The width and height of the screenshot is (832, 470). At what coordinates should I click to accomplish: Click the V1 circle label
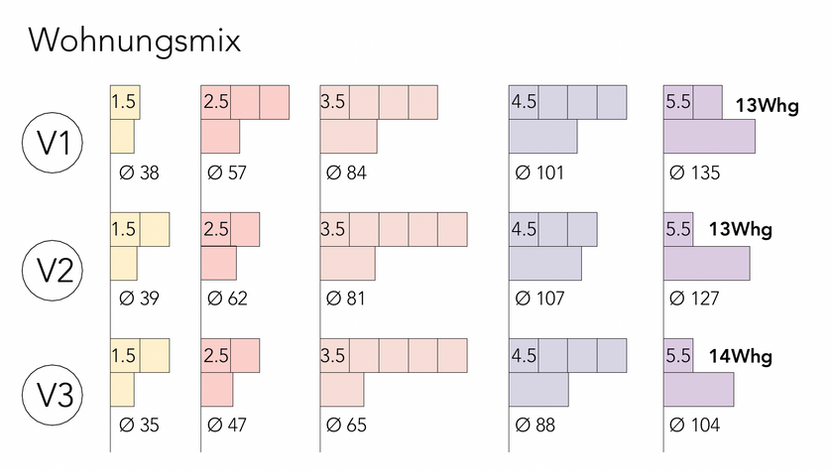click(x=53, y=143)
